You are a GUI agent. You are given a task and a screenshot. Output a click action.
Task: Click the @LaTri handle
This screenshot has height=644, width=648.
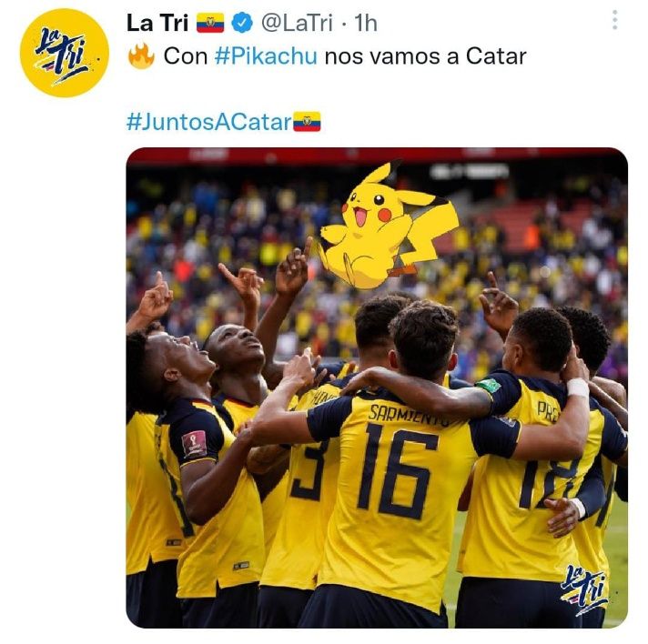click(297, 23)
